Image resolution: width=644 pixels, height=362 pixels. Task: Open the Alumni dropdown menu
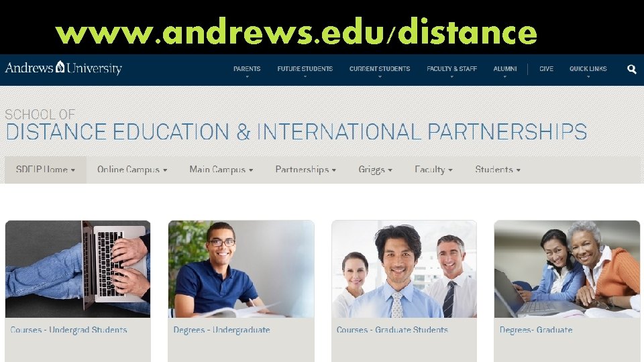tap(504, 69)
